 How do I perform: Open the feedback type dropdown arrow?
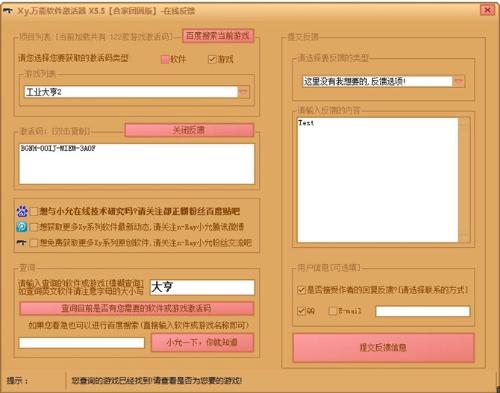tap(459, 81)
